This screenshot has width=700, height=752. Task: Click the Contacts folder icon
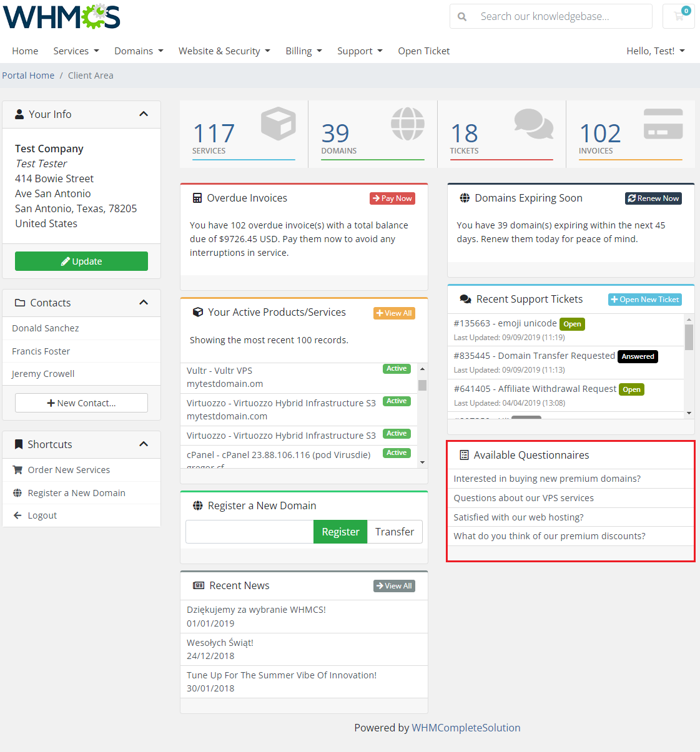[x=19, y=303]
